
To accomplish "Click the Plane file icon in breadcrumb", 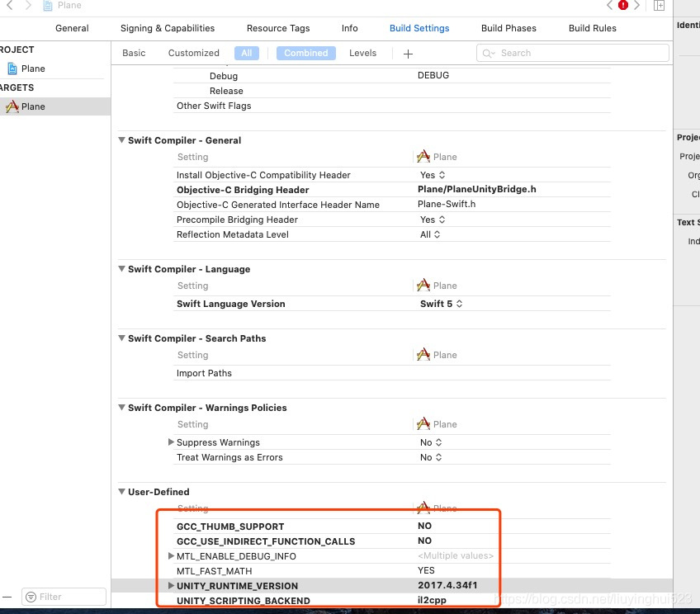I will pyautogui.click(x=48, y=5).
